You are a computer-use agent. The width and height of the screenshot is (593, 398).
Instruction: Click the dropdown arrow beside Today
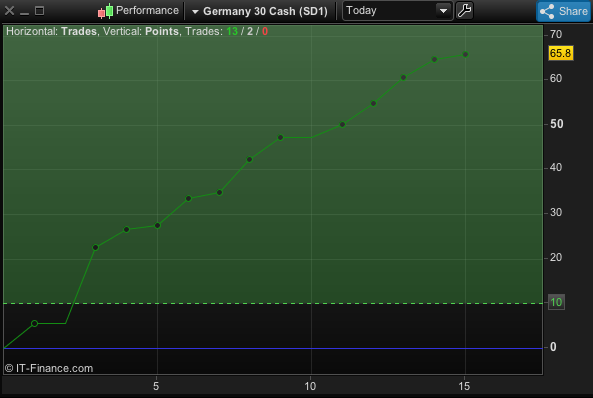443,11
